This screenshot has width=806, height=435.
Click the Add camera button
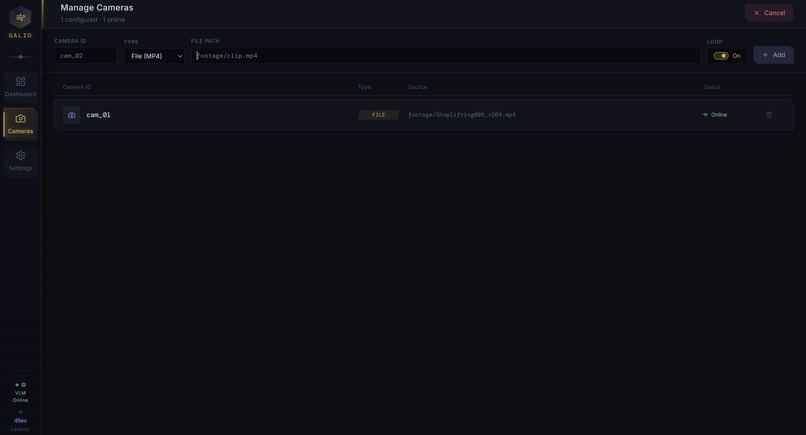[774, 55]
